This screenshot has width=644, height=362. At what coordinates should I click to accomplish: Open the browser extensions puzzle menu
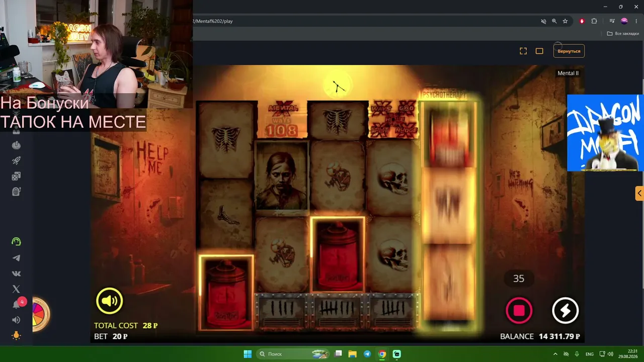[x=594, y=21]
